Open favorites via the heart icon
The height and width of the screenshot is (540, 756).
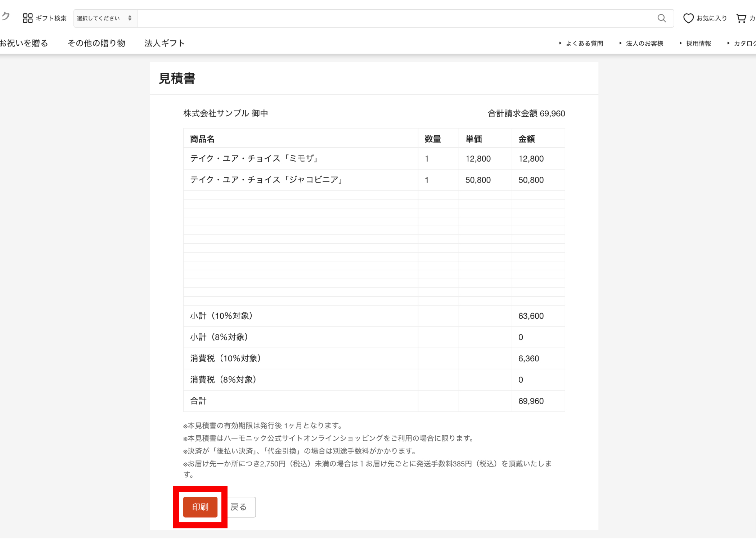688,18
